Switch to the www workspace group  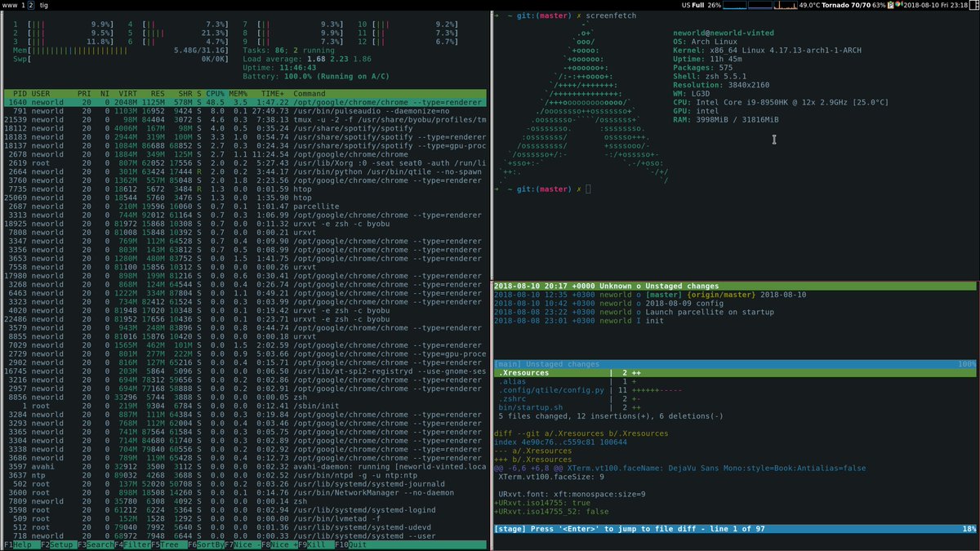tap(9, 5)
